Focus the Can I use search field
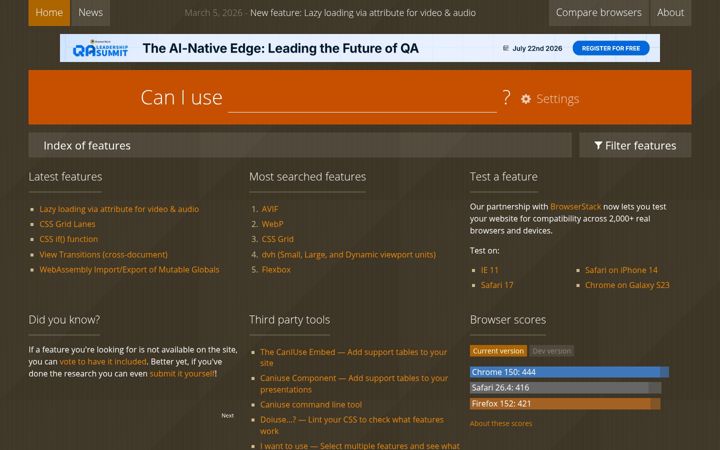Screen dimensions: 720x450 pos(362,98)
